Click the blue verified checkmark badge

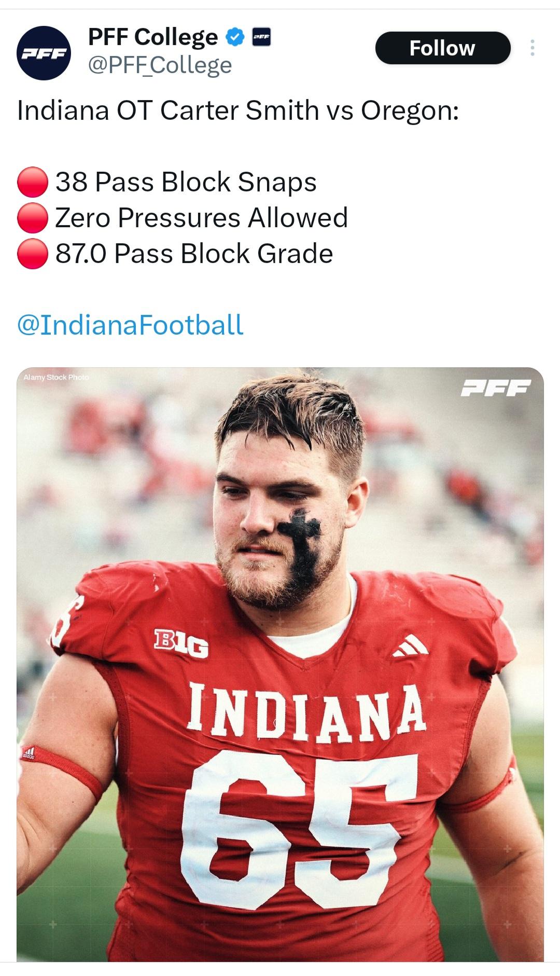(235, 37)
